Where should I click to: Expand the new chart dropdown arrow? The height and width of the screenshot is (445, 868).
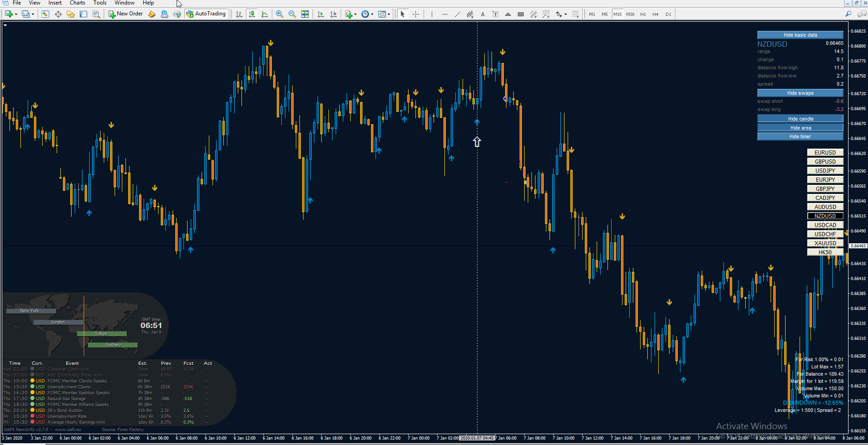tap(16, 14)
